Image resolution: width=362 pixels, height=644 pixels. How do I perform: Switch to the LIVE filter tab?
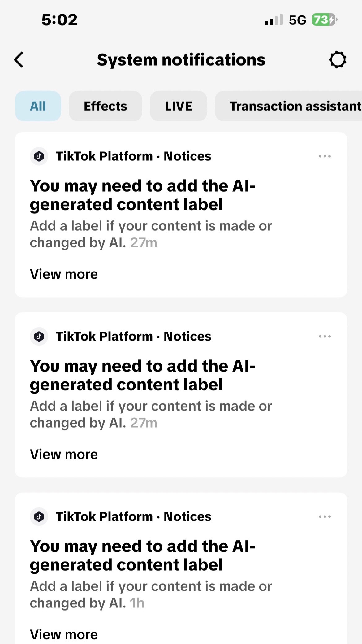(179, 106)
